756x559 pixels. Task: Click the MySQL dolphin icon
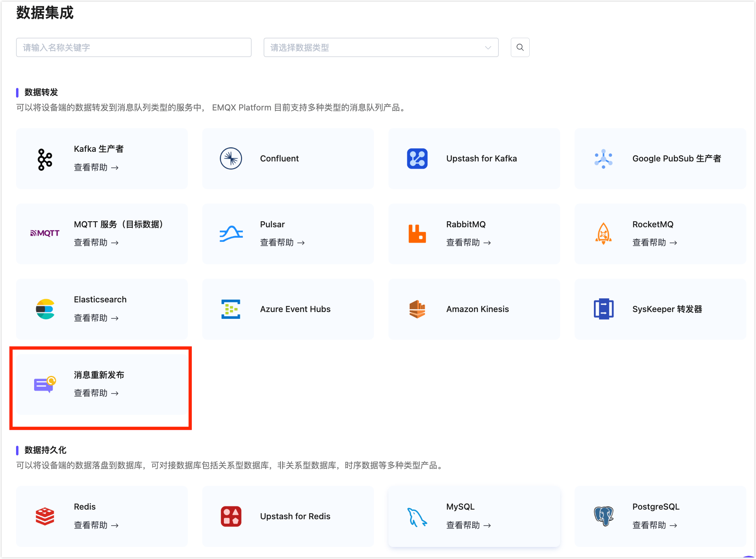point(417,517)
